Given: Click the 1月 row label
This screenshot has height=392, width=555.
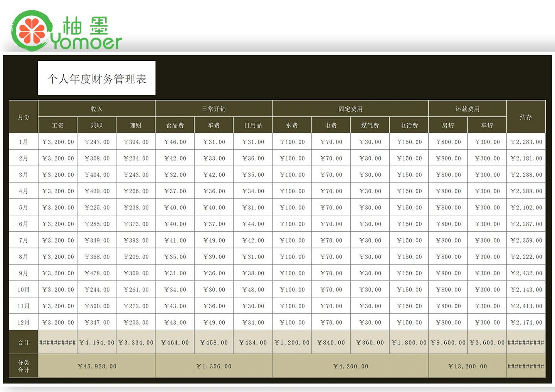Looking at the screenshot, I should coord(24,142).
